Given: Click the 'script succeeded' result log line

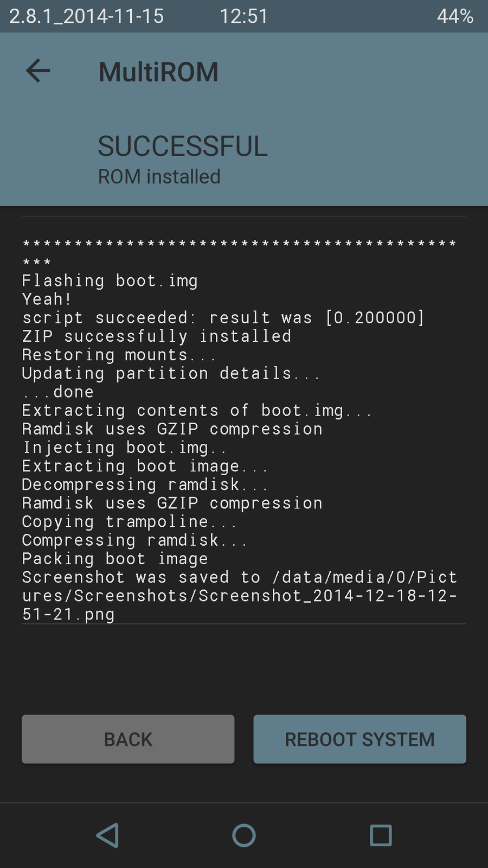Looking at the screenshot, I should [223, 318].
